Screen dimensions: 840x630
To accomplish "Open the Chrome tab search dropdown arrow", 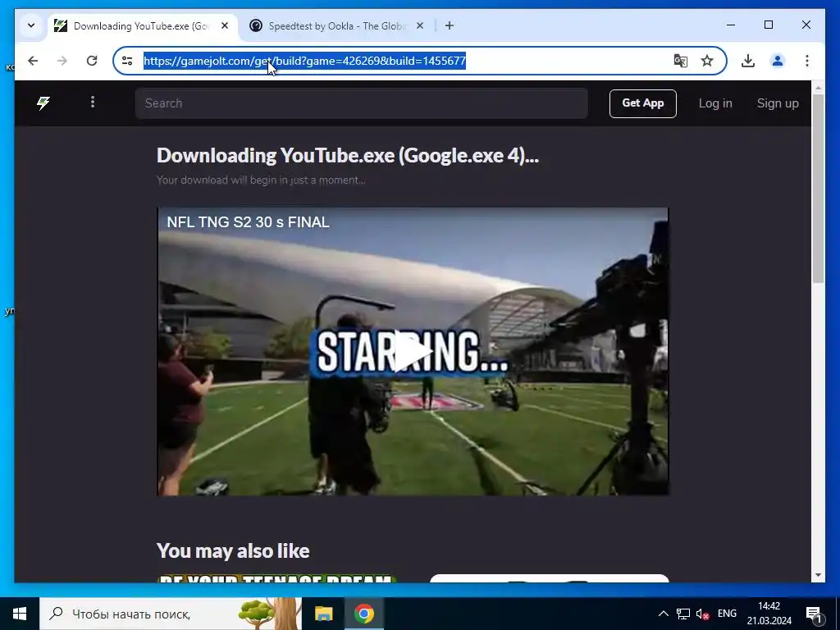I will click(x=31, y=25).
